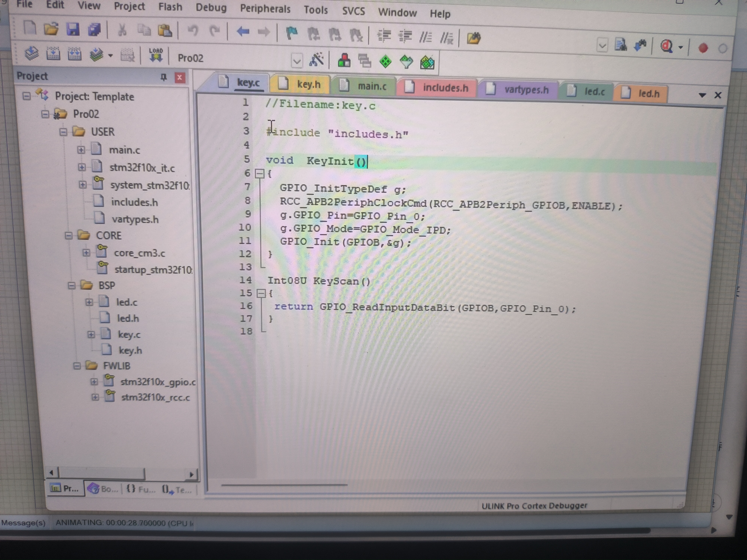
Task: Click the Start Debug Session magnifier icon
Action: coord(667,46)
